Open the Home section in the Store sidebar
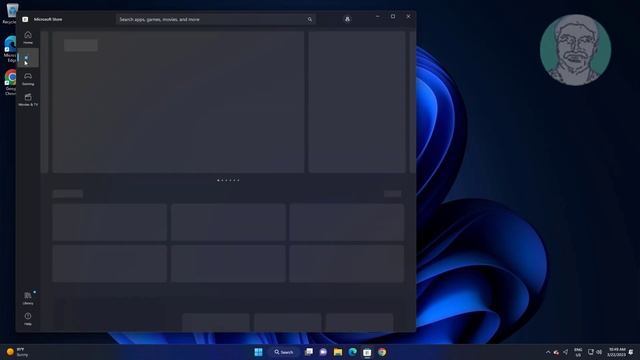Screen dimensions: 640x360 (28, 37)
